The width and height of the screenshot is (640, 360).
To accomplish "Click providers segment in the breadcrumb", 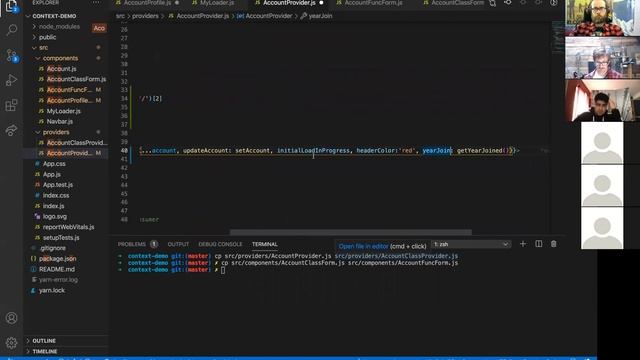I will pos(145,16).
